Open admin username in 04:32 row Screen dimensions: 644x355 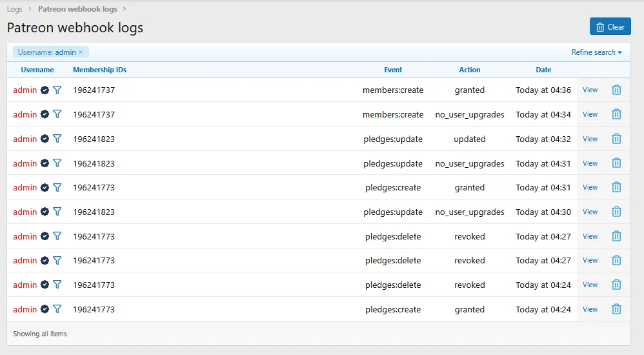point(25,139)
